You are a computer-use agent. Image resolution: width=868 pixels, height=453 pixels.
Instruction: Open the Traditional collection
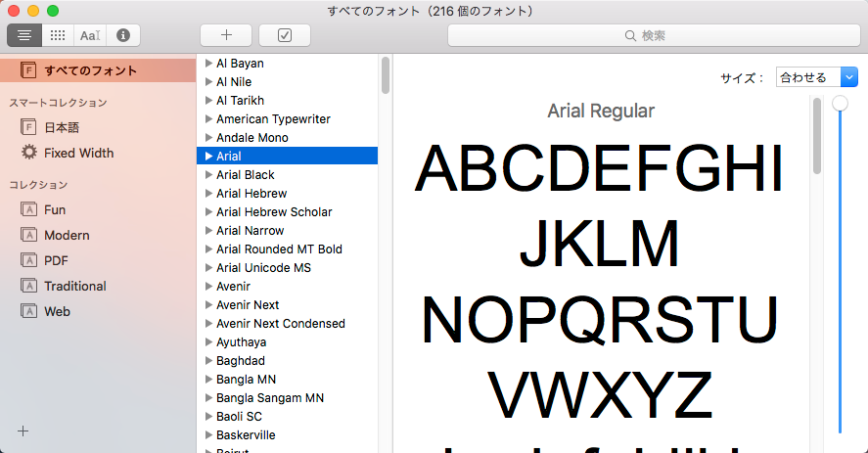pos(74,287)
